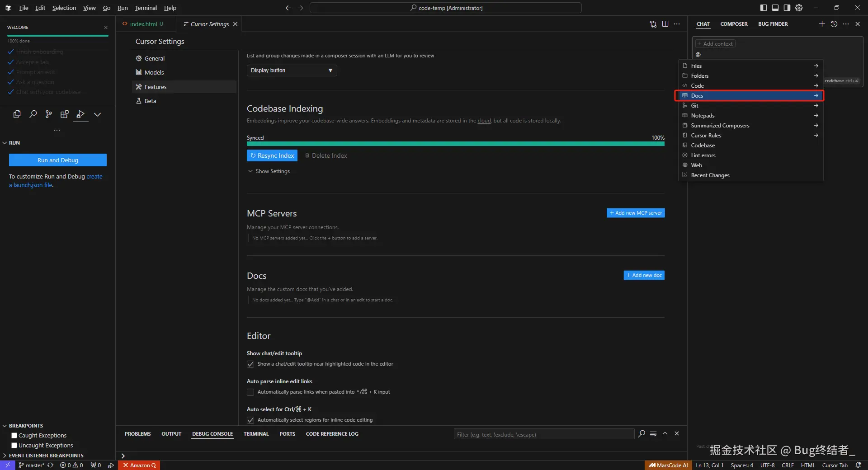The height and width of the screenshot is (470, 868).
Task: Open the index.html editor tab
Action: click(x=146, y=24)
